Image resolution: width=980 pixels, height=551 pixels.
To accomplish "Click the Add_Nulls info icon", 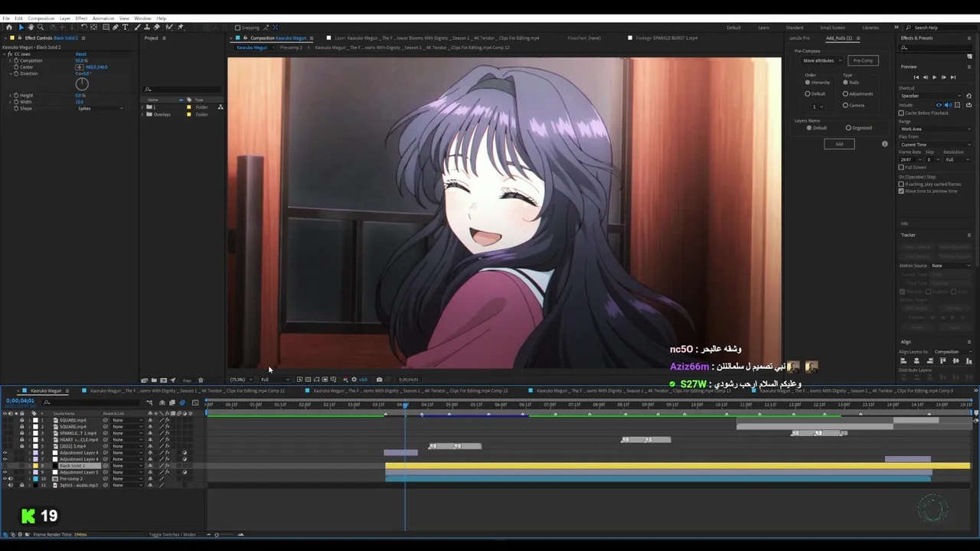I will [x=885, y=144].
